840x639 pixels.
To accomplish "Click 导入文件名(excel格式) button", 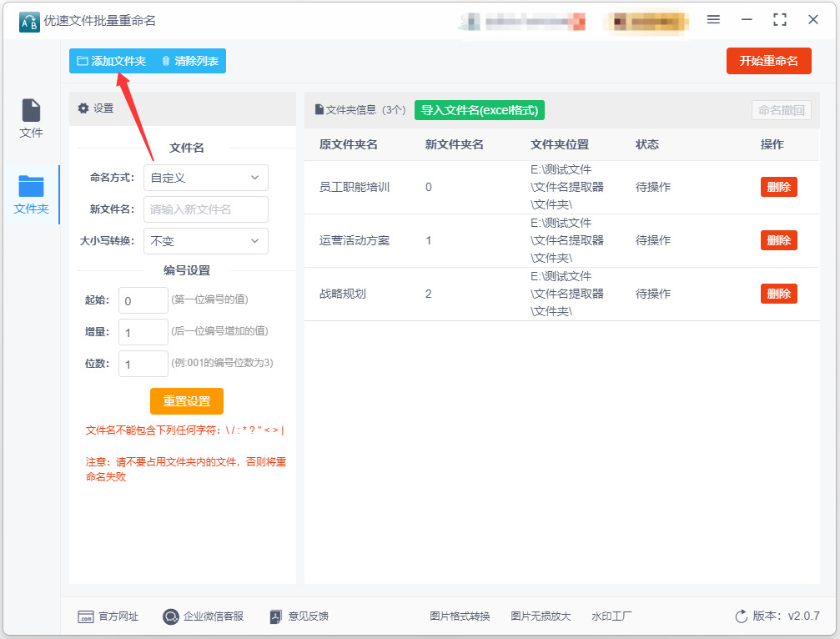I will pyautogui.click(x=480, y=110).
